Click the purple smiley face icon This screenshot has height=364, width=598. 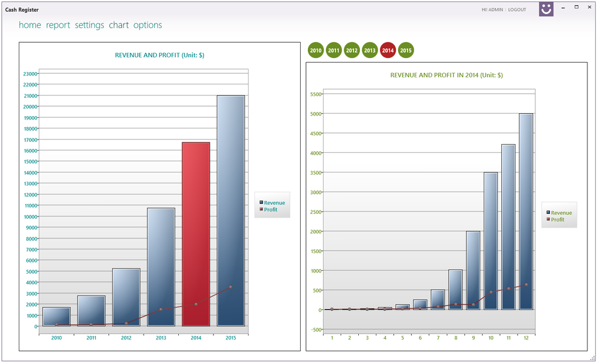coord(546,9)
